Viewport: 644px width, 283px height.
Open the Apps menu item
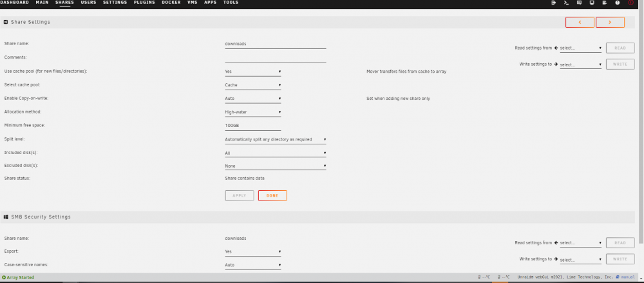point(211,3)
